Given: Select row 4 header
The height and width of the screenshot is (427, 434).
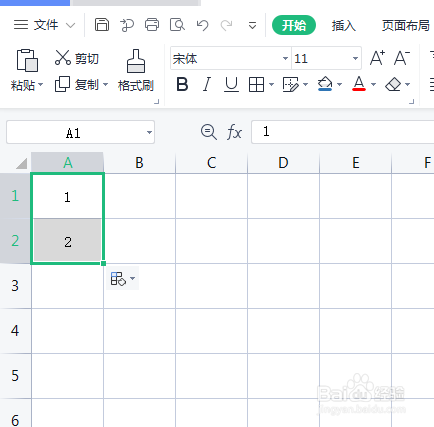Looking at the screenshot, I should click(x=15, y=331).
